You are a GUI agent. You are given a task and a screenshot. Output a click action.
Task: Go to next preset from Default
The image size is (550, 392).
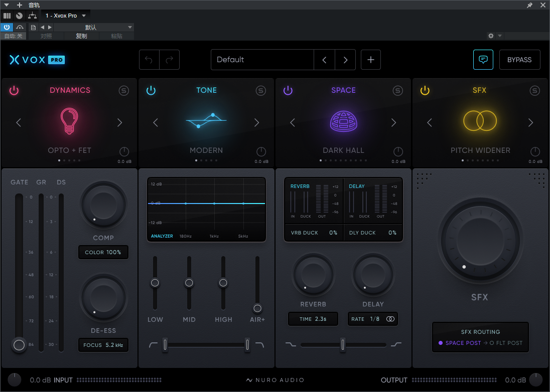click(345, 60)
